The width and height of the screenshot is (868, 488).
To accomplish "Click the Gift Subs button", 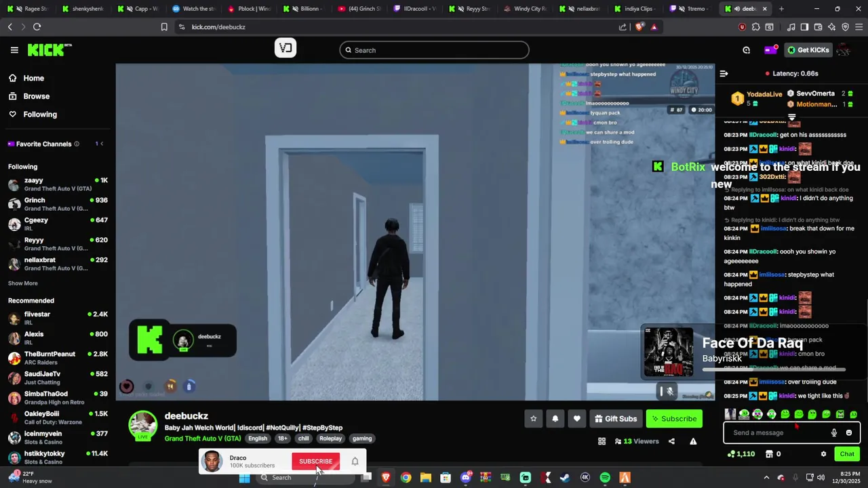I will (616, 419).
